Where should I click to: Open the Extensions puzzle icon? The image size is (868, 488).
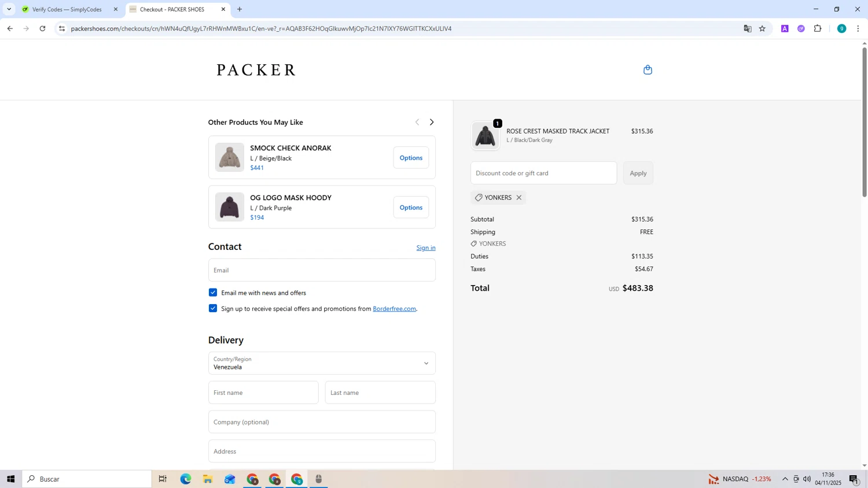point(818,28)
